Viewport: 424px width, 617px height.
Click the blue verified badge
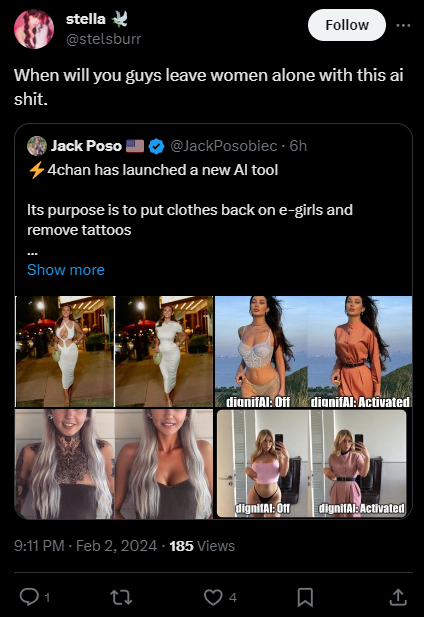click(157, 146)
